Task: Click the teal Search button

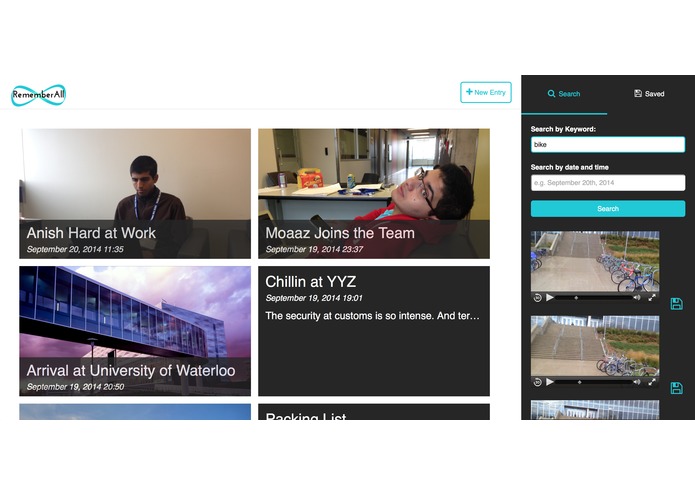Action: [608, 209]
